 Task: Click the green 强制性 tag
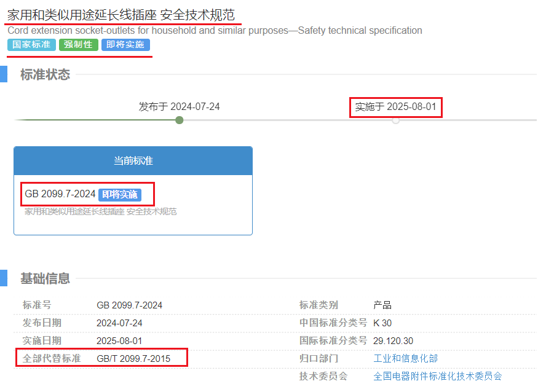pyautogui.click(x=78, y=45)
